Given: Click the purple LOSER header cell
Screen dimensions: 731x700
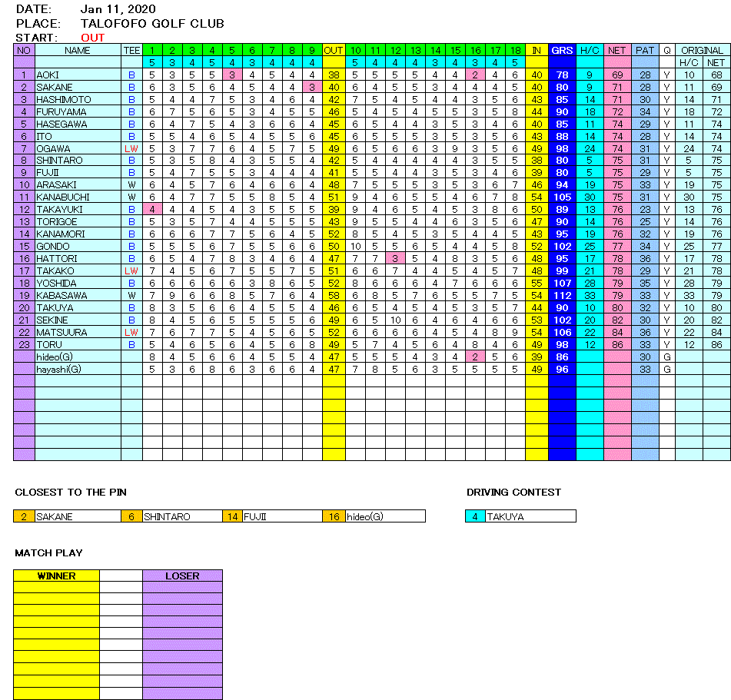Looking at the screenshot, I should point(182,576).
